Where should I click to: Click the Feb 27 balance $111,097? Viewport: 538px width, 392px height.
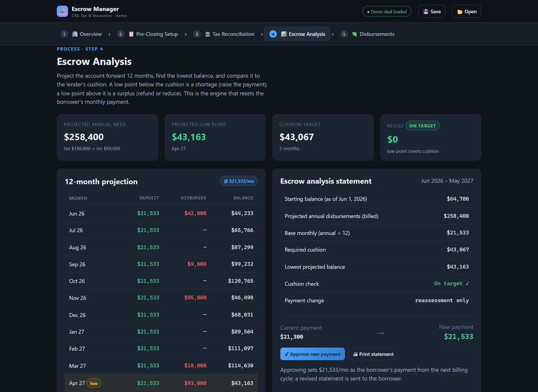point(241,348)
